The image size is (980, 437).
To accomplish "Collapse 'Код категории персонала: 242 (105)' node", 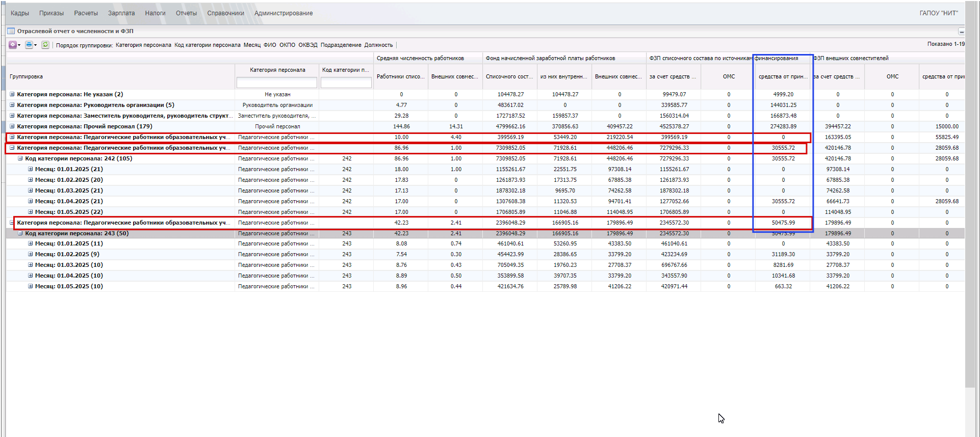I will pos(20,158).
